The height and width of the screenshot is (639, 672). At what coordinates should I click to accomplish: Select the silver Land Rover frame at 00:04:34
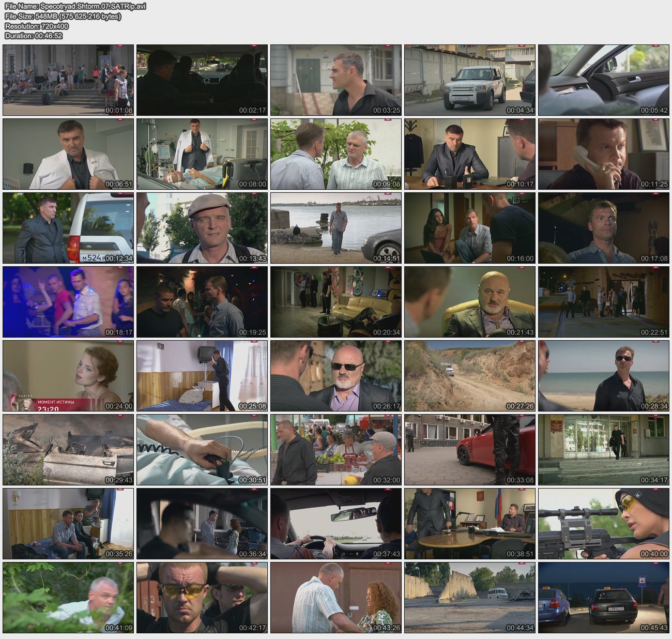pyautogui.click(x=469, y=80)
